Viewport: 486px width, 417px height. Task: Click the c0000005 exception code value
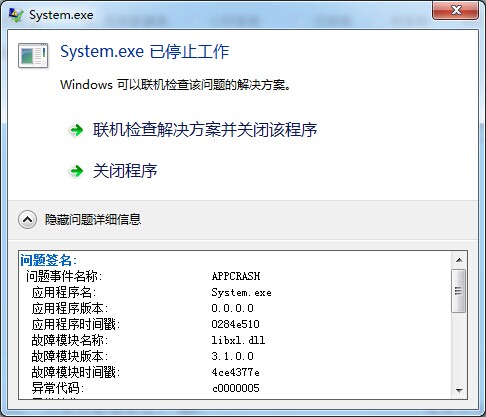coord(236,388)
